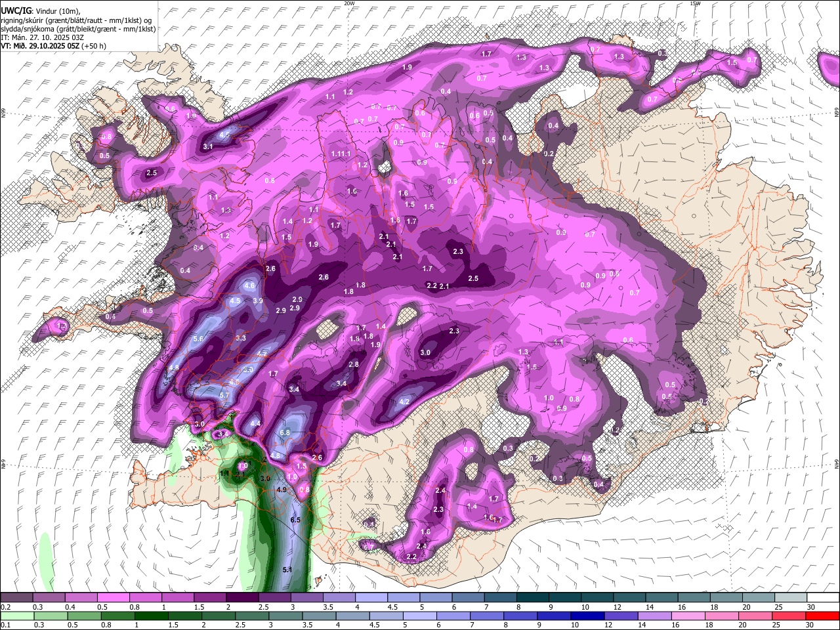
Task: Click the 4.9 value in the green rain area
Action: [x=282, y=490]
